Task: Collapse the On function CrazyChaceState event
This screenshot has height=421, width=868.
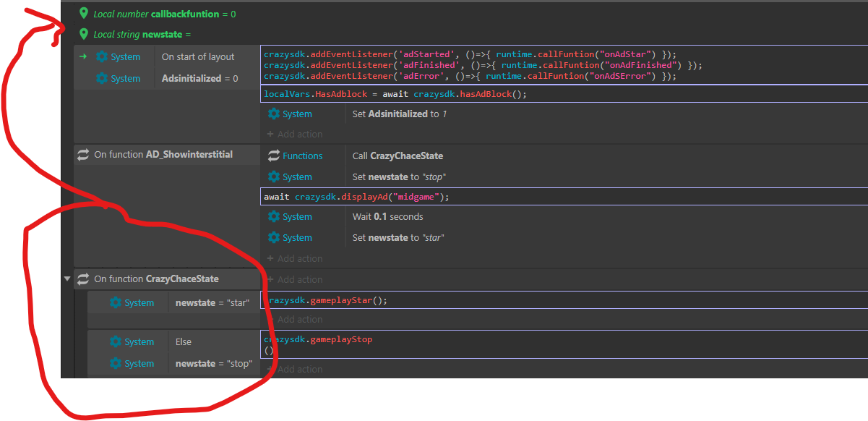Action: (68, 278)
